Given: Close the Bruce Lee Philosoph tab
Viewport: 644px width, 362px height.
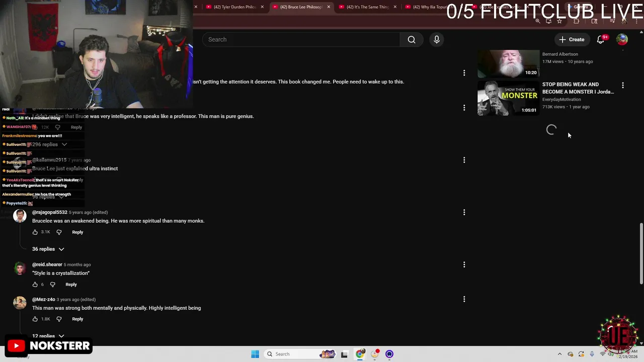Looking at the screenshot, I should (x=329, y=7).
